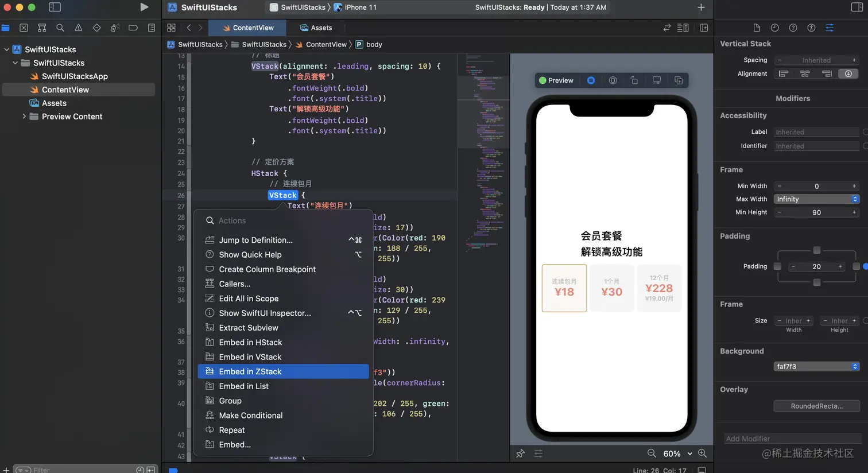Go forward in editor history
This screenshot has width=868, height=473.
point(200,28)
